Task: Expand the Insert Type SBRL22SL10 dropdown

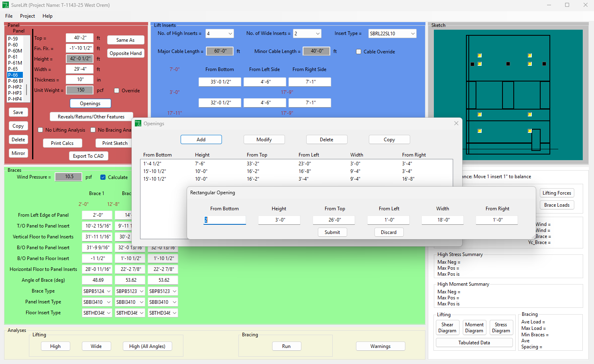Action: tap(392, 34)
